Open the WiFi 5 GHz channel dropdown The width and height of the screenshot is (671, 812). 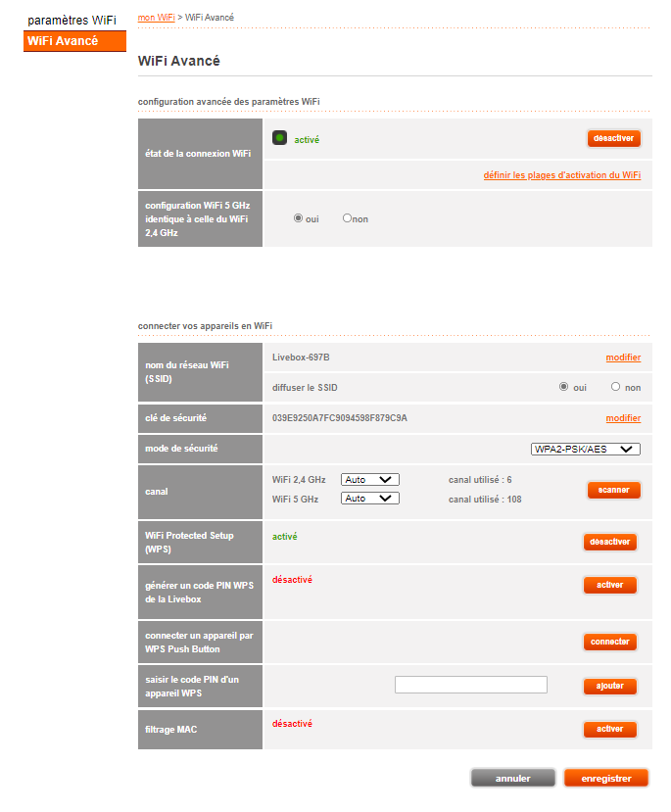369,499
